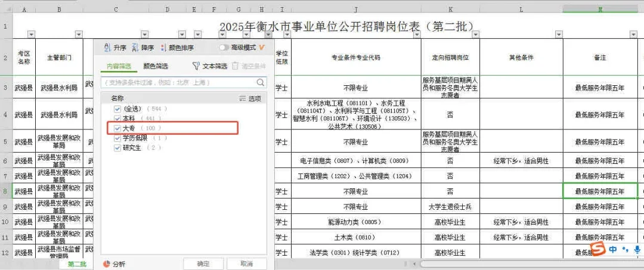The height and width of the screenshot is (270, 644).
Task: Click the magnifier search icon in filter box
Action: [261, 82]
